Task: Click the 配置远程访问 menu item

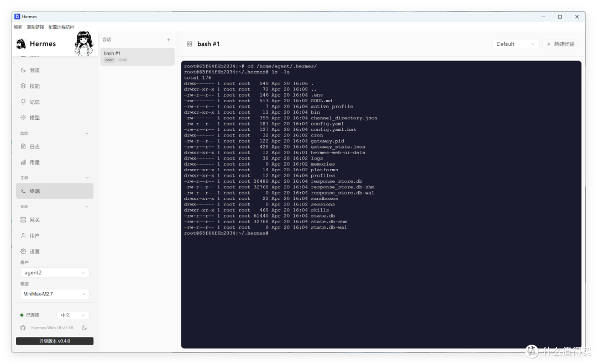Action: (61, 27)
